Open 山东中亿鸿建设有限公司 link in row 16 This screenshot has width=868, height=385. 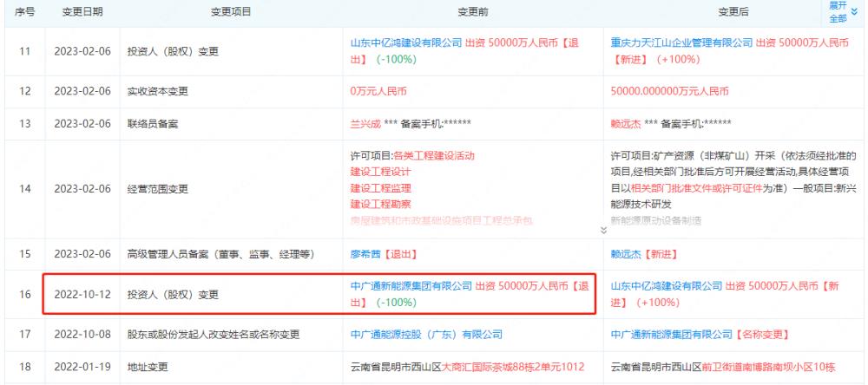pyautogui.click(x=667, y=286)
